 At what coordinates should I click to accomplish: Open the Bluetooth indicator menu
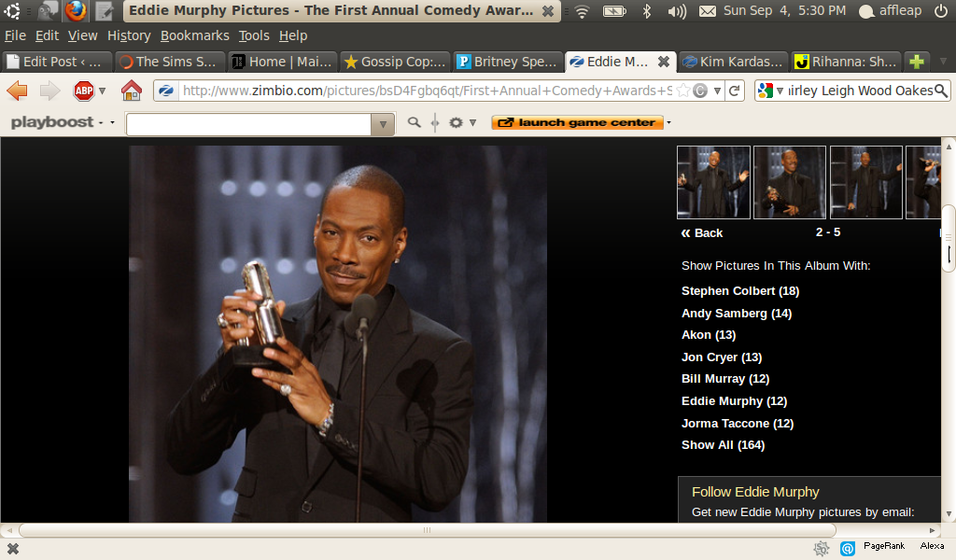647,11
